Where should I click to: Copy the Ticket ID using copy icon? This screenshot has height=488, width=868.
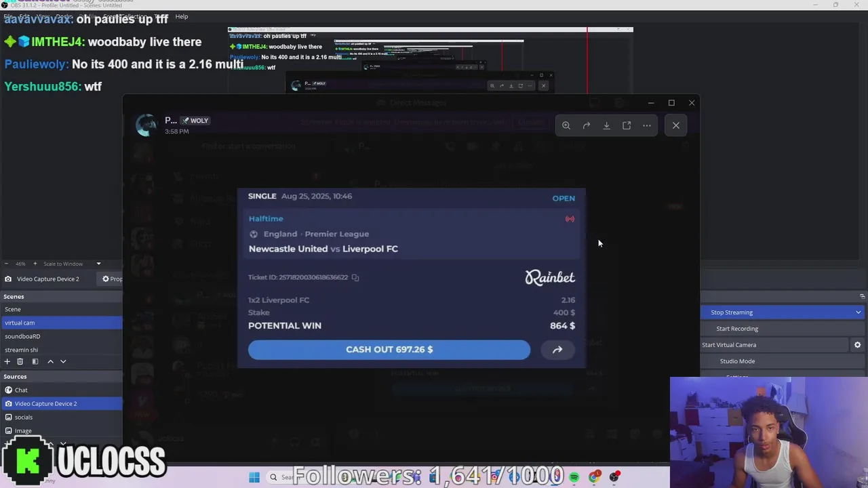(355, 277)
